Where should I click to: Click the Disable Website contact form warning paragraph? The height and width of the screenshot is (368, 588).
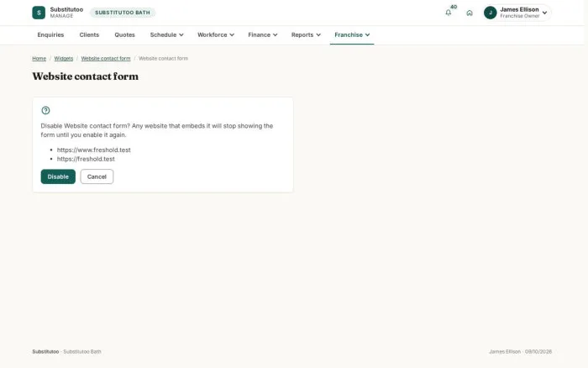pyautogui.click(x=157, y=130)
